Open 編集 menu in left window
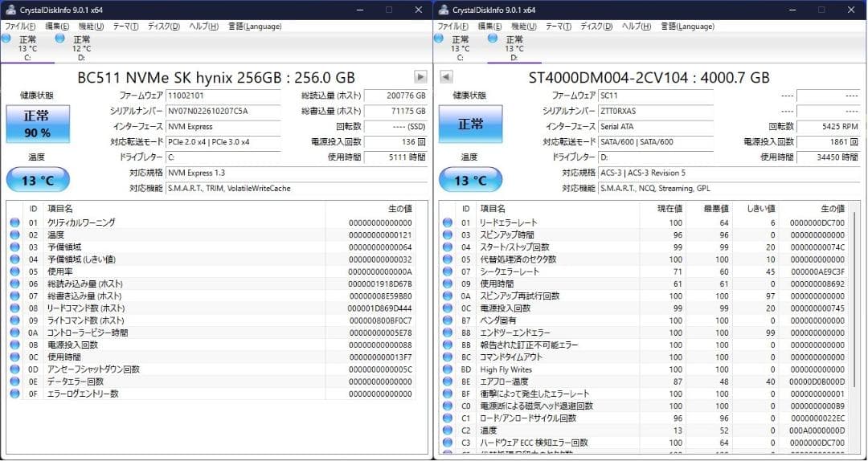The height and width of the screenshot is (461, 868). point(57,26)
